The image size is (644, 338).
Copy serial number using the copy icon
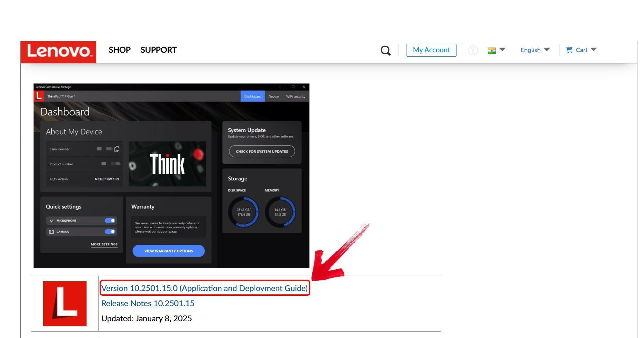coord(117,149)
